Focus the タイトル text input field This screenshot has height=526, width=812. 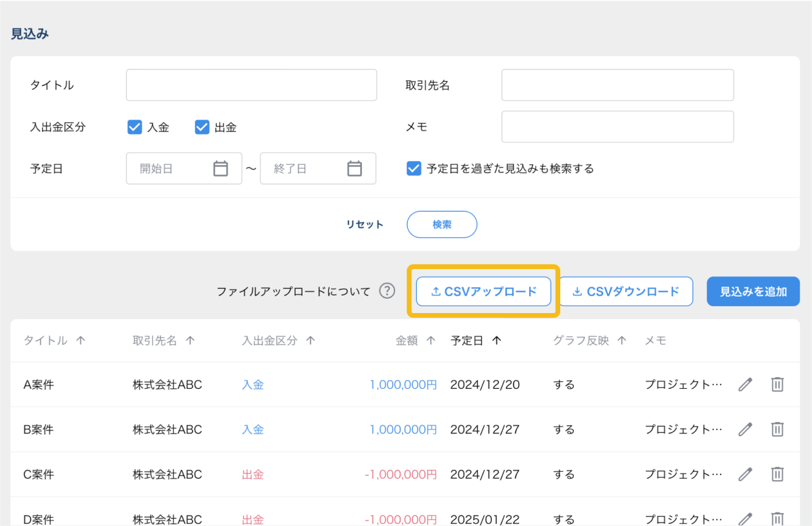[x=251, y=85]
